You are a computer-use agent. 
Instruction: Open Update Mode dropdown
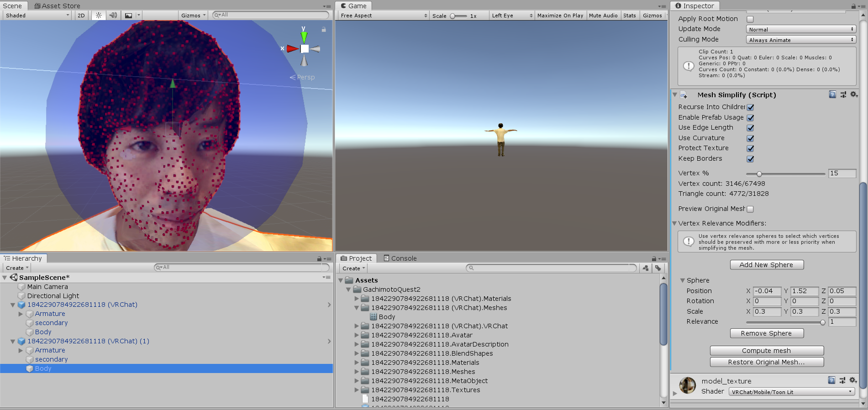[801, 29]
